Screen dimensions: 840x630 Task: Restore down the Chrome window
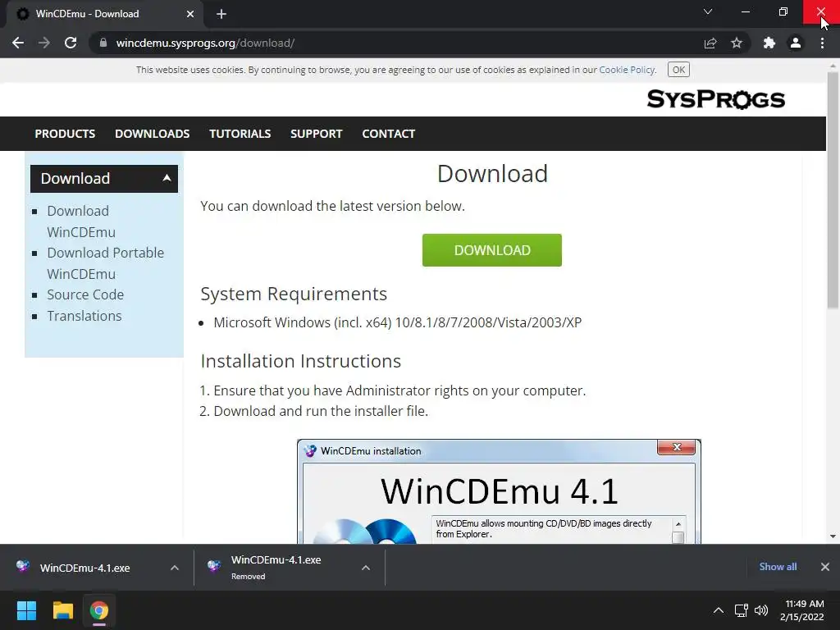783,11
